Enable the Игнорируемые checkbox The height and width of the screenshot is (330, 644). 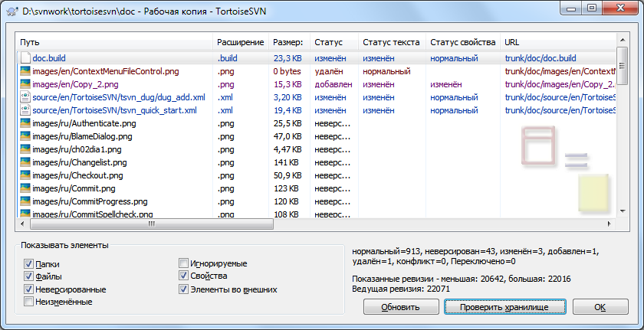(x=183, y=263)
